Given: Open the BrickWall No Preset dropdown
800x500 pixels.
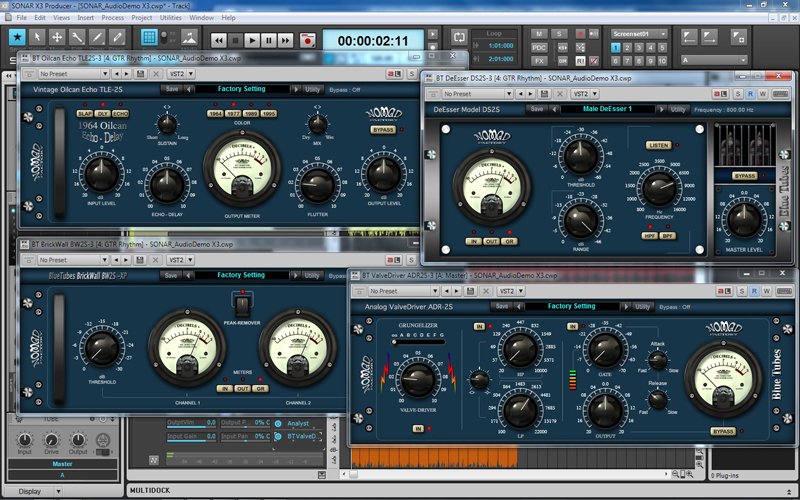Looking at the screenshot, I should [73, 260].
